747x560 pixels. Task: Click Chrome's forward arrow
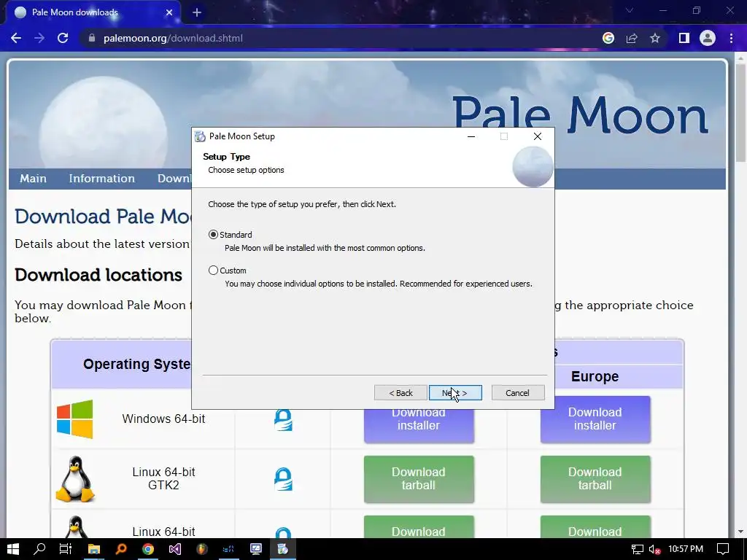pyautogui.click(x=39, y=38)
